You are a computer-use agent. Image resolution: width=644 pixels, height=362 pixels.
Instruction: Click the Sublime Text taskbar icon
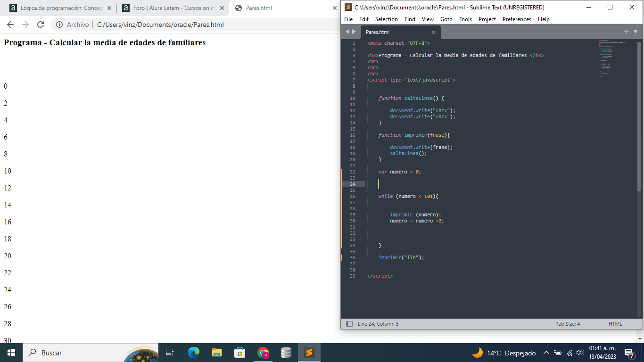[x=309, y=353]
